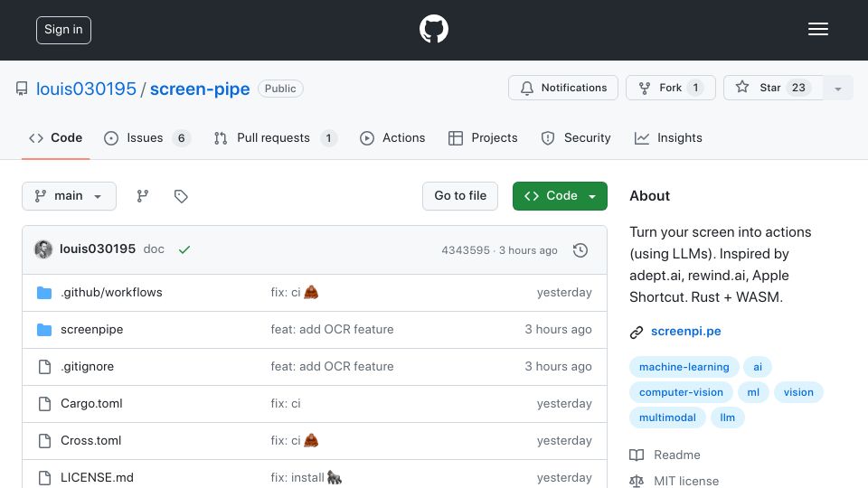Open commit 4343595 hash link

pyautogui.click(x=466, y=250)
